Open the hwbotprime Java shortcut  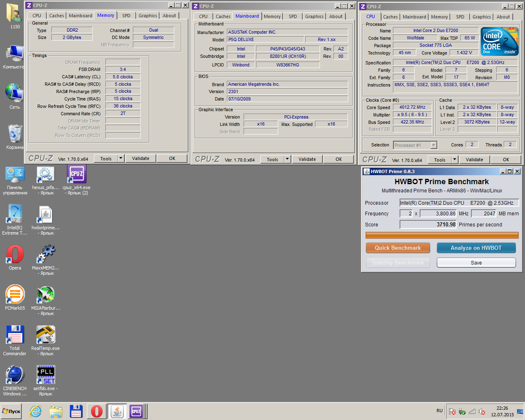click(46, 220)
